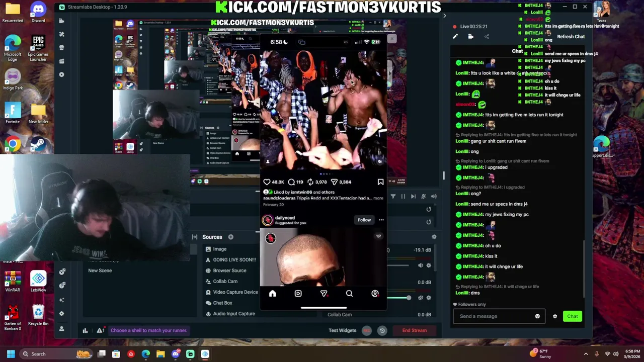Open the Windows Start menu
The height and width of the screenshot is (362, 644).
(11, 354)
